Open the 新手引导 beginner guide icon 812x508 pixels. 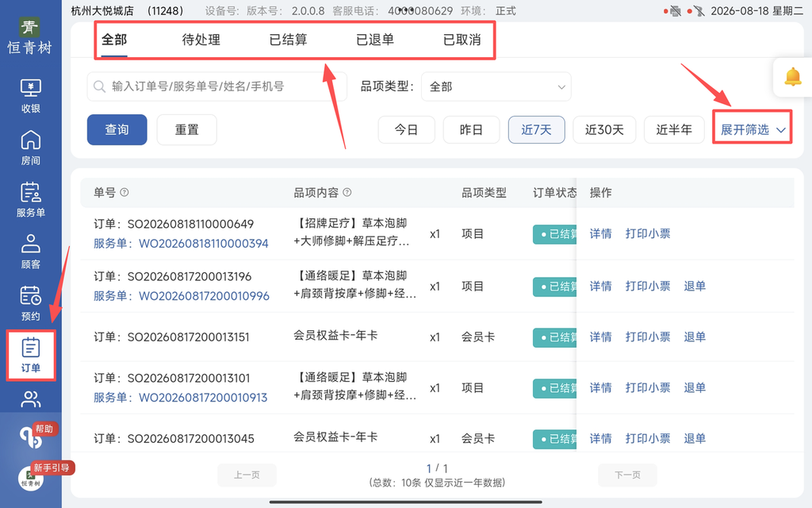point(31,478)
